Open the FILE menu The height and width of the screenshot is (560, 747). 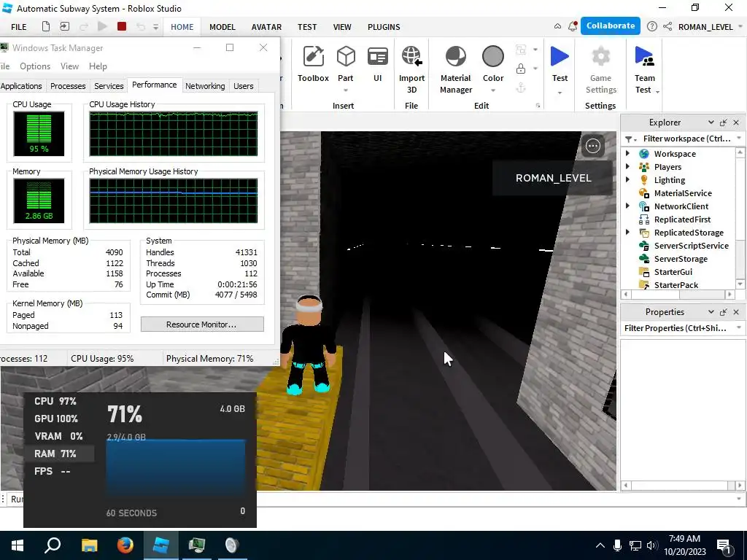[x=18, y=27]
